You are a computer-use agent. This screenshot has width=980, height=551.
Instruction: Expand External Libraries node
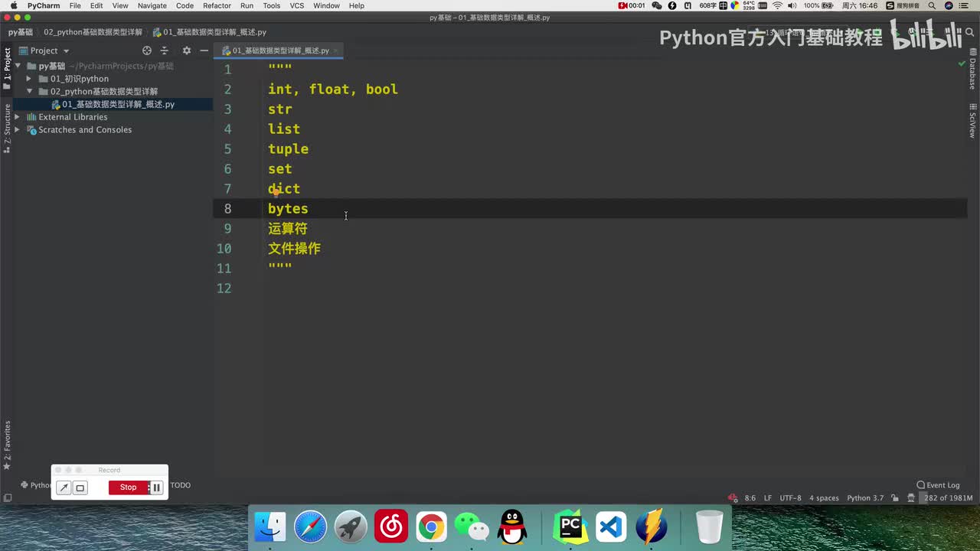(x=17, y=117)
